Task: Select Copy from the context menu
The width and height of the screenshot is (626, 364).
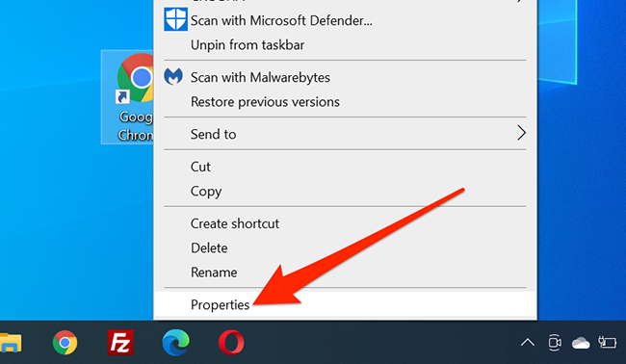Action: pos(346,192)
